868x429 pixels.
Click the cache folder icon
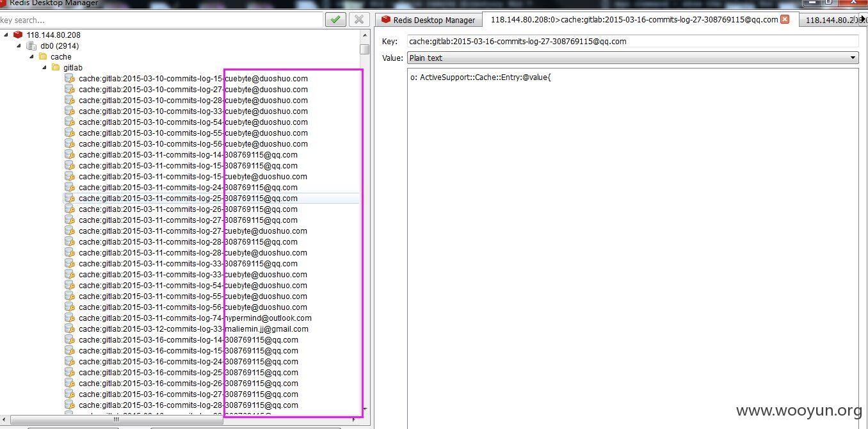[x=44, y=56]
